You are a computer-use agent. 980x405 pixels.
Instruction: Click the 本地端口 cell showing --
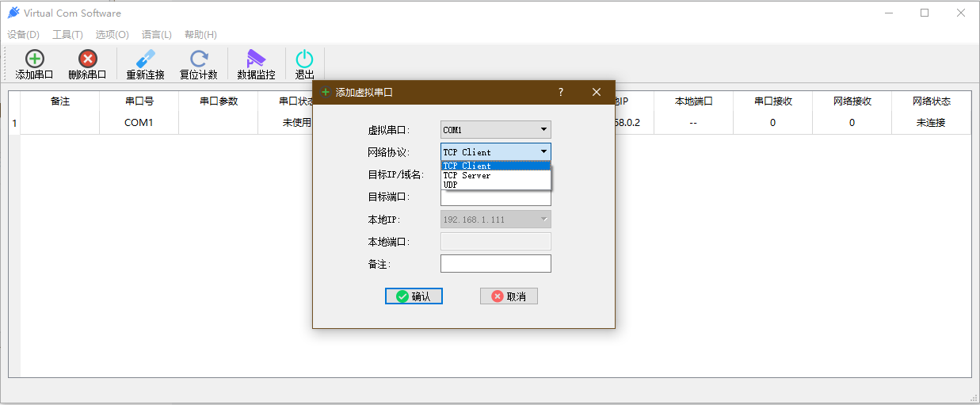(x=694, y=123)
